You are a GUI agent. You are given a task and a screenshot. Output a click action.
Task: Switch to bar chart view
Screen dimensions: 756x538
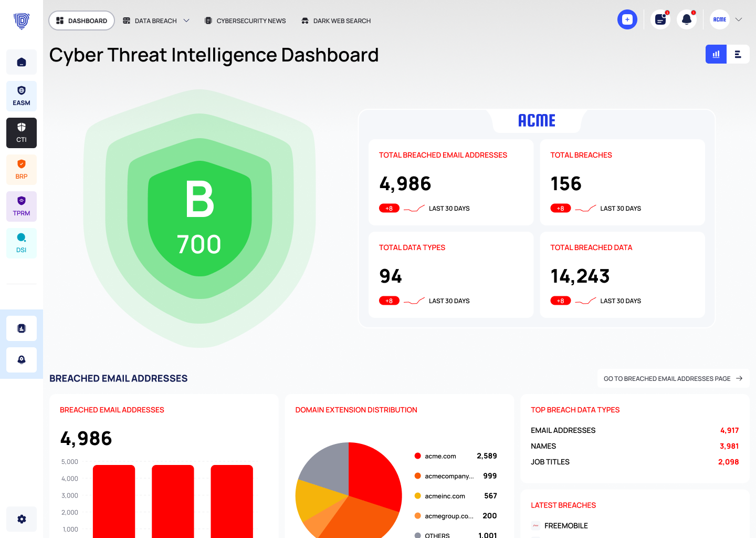[716, 54]
